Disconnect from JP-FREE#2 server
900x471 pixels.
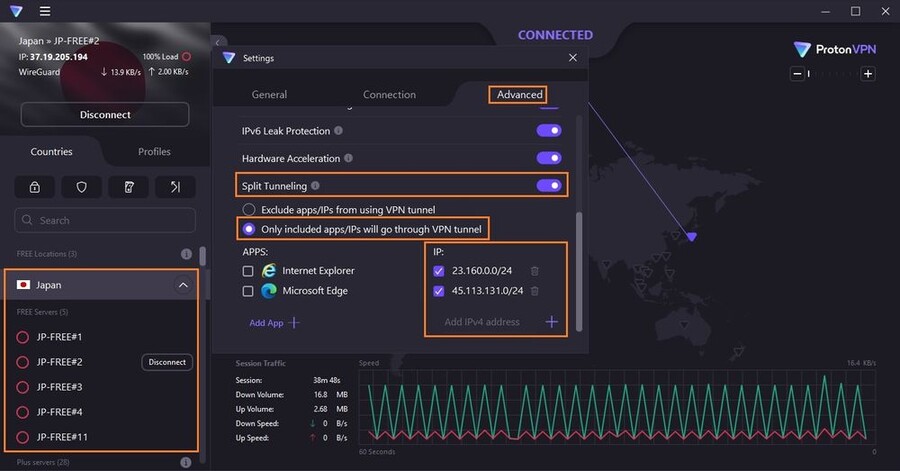pos(167,362)
